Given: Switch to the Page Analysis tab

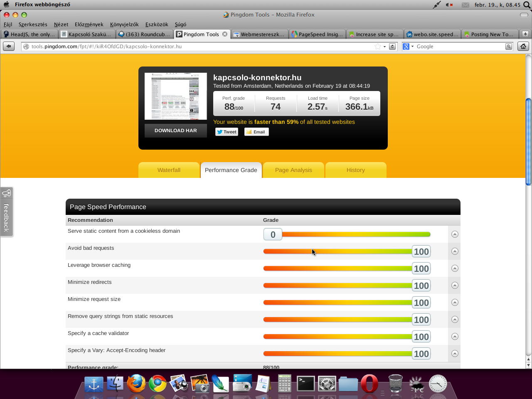Looking at the screenshot, I should point(293,170).
